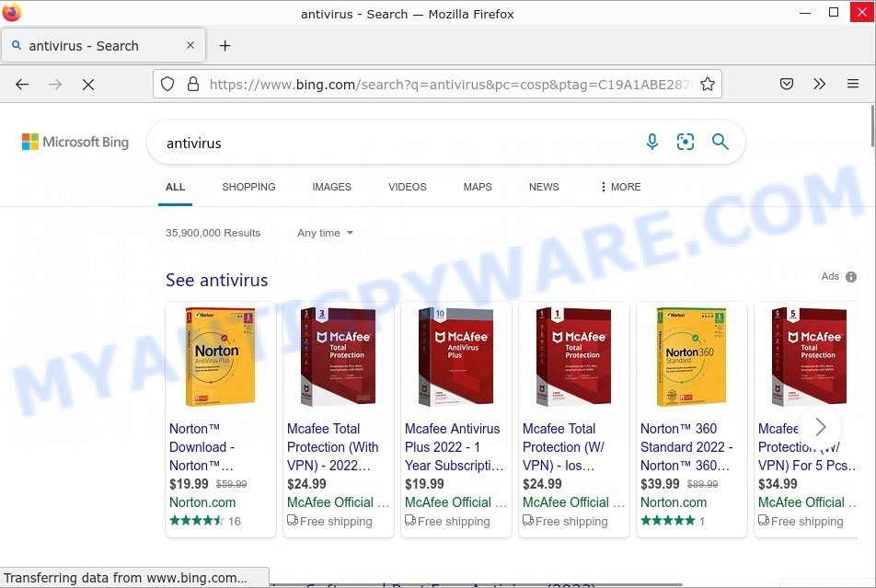The width and height of the screenshot is (876, 588).
Task: Open Mcafee Total Protection (W/ VPN) Ios link
Action: 564,447
